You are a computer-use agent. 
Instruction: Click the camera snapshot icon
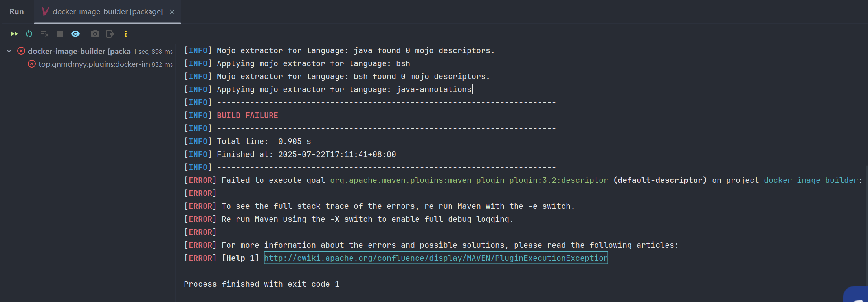95,34
